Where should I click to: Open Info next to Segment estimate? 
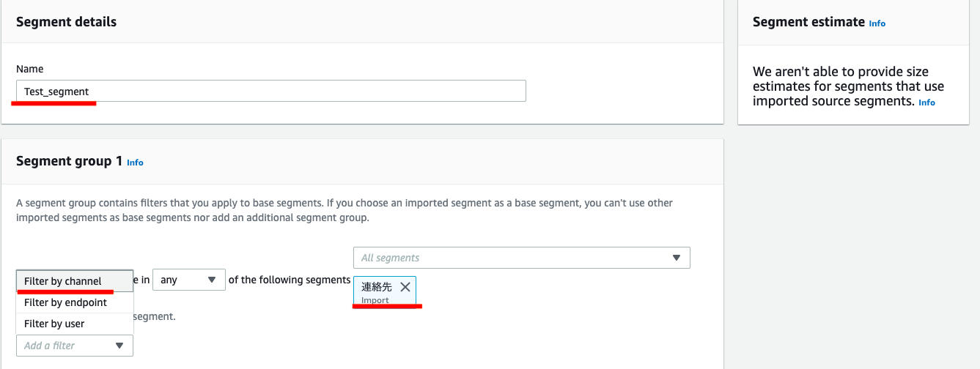coord(877,23)
